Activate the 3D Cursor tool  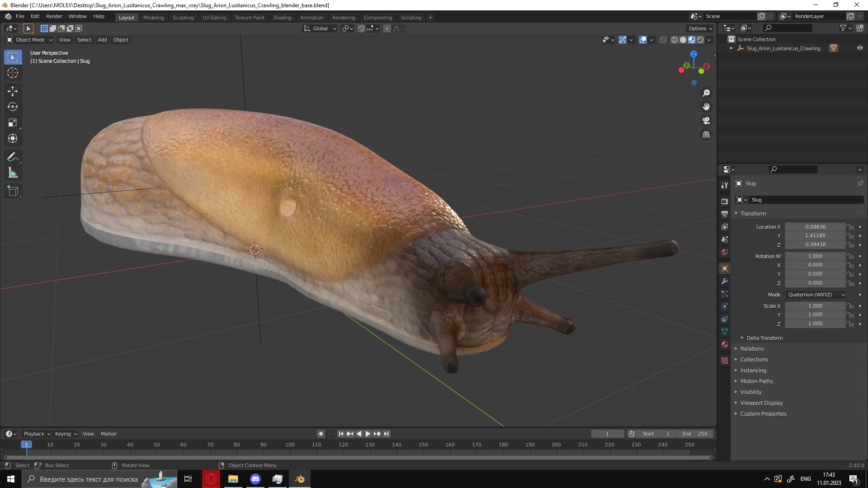pyautogui.click(x=13, y=73)
